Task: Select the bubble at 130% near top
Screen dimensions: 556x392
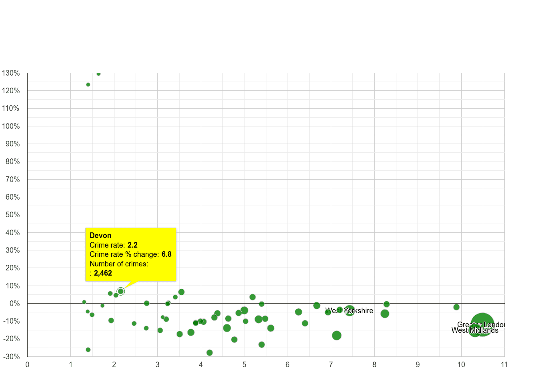Action: coord(98,74)
